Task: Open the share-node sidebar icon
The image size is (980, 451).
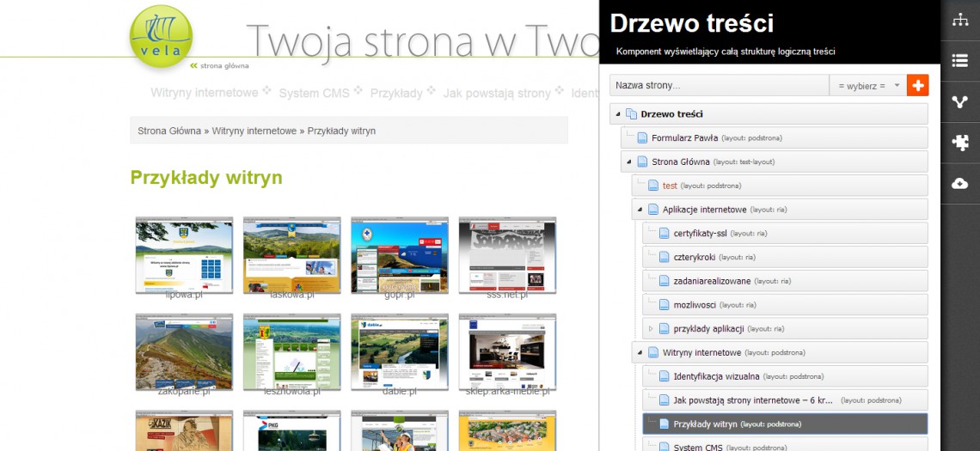Action: click(x=959, y=102)
